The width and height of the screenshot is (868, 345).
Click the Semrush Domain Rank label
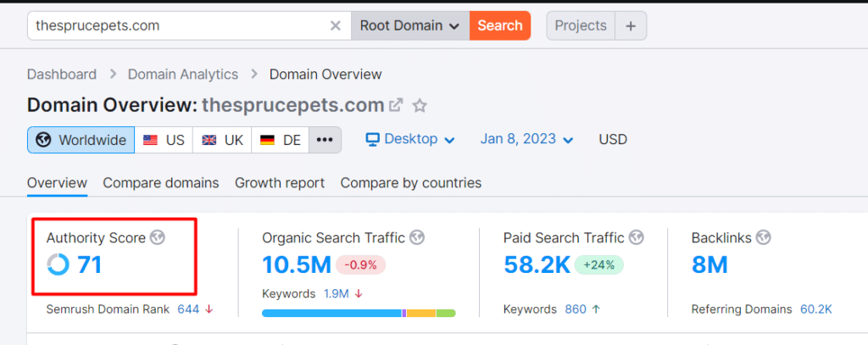coord(108,309)
